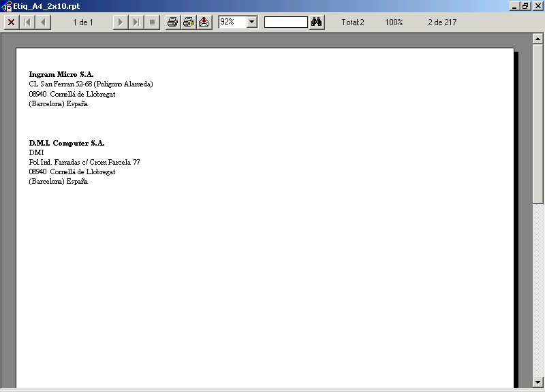Export the report with the export icon
This screenshot has width=545, height=392.
204,22
